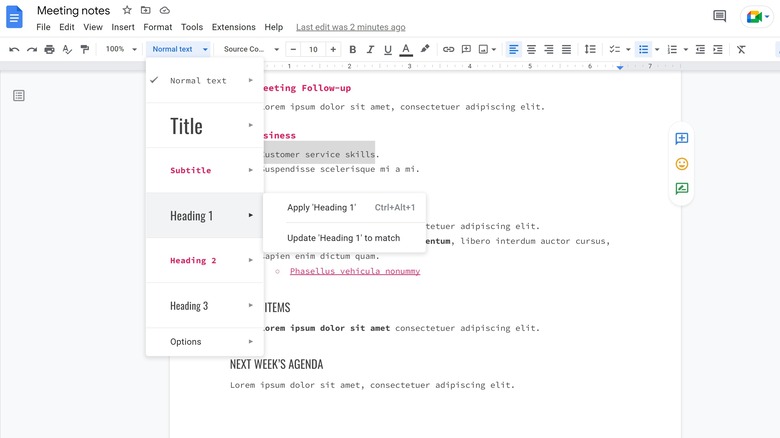Open the Extensions menu
The image size is (780, 438).
tap(233, 27)
